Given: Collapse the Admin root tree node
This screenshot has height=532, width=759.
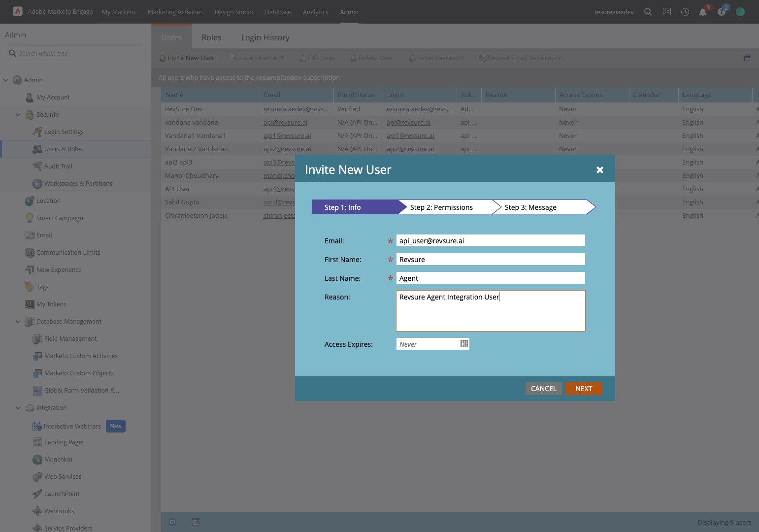Looking at the screenshot, I should [6, 80].
